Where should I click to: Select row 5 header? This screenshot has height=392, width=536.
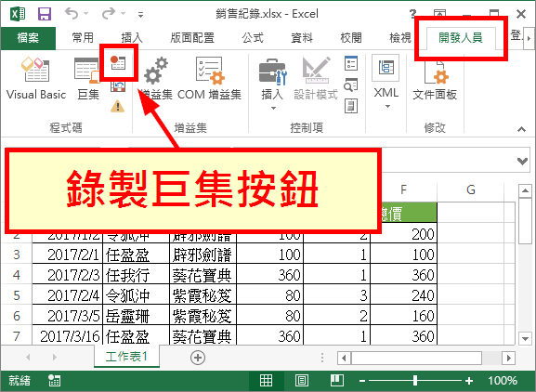17,295
